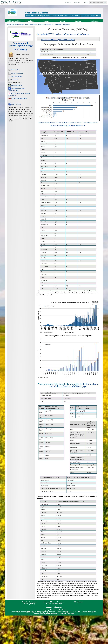Click the Montana COVID-19 Case Map image
Image resolution: width=108 pixels, height=644 pixels.
coord(68,77)
